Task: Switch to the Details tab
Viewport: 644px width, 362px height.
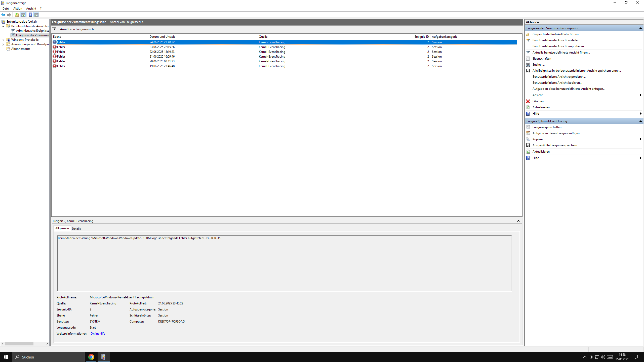Action: pos(76,229)
